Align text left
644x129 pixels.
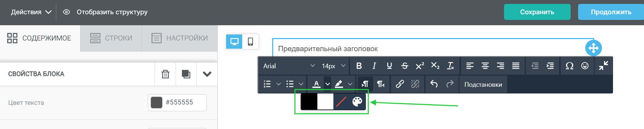(470, 66)
